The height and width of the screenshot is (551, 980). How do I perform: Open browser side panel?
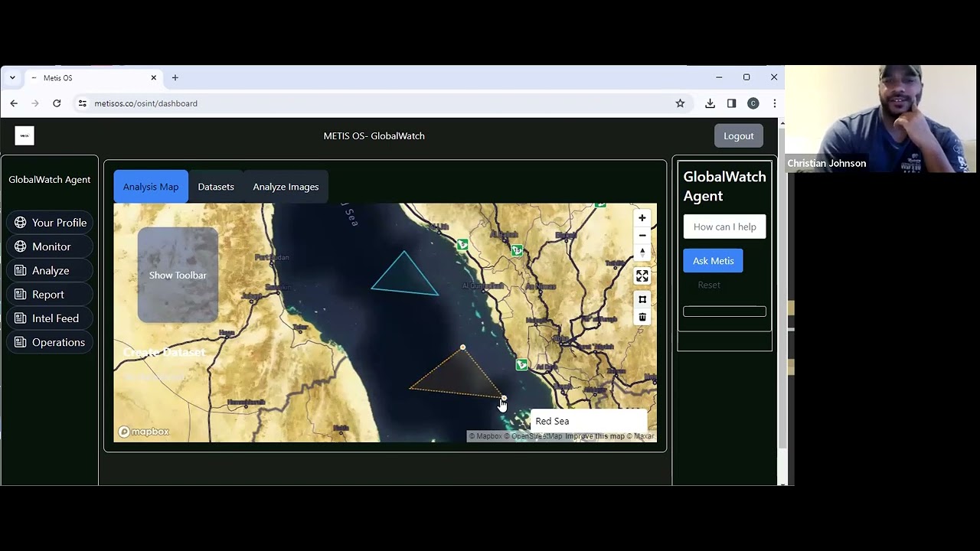coord(731,103)
